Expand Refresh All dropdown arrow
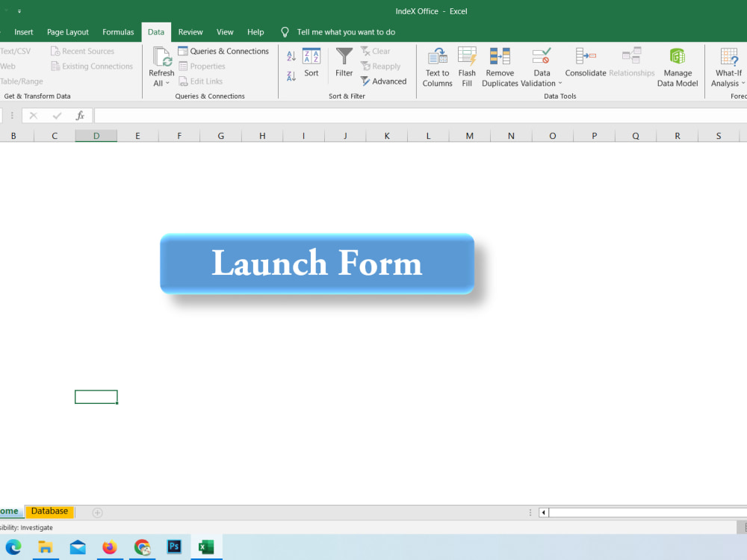 tap(167, 84)
